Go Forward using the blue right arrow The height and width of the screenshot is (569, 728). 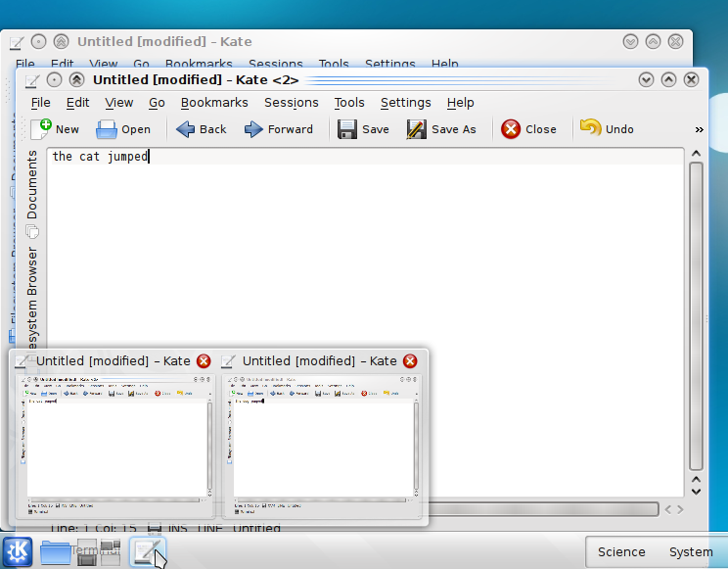click(x=279, y=129)
